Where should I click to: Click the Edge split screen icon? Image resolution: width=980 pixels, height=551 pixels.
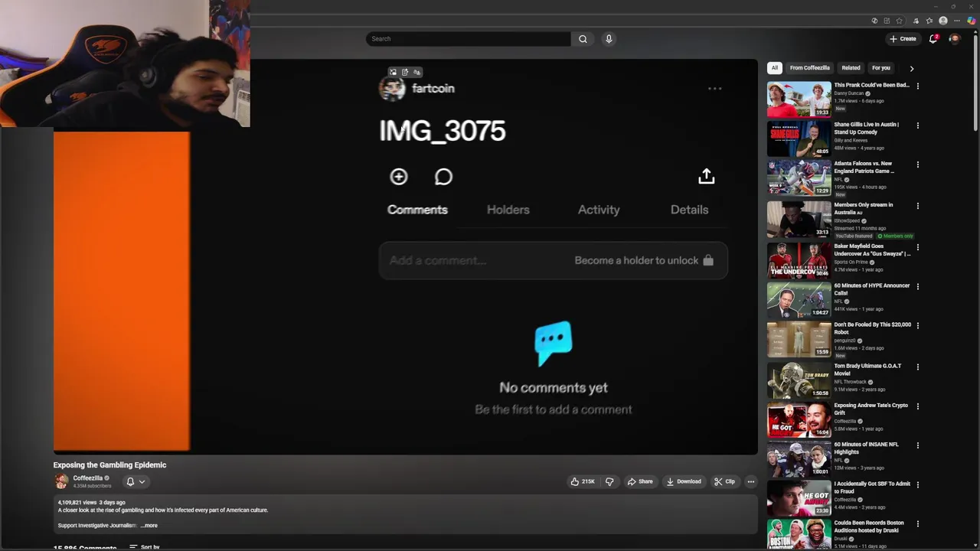[887, 21]
